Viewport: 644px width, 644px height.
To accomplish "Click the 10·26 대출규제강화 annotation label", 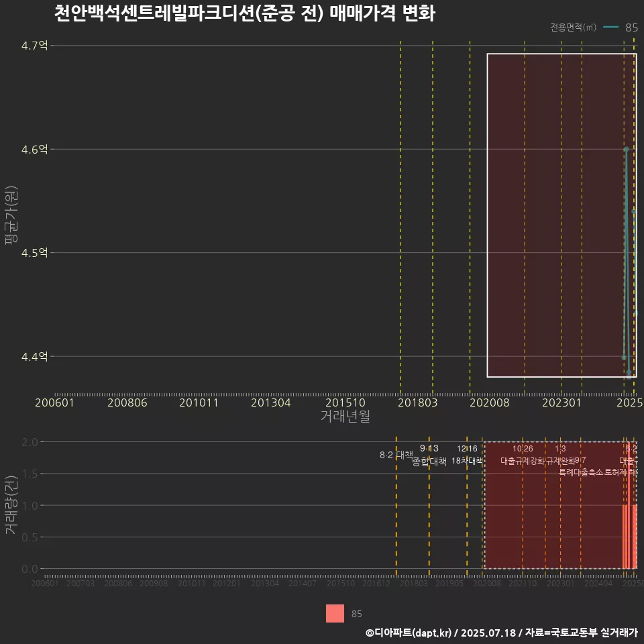I will [x=523, y=455].
